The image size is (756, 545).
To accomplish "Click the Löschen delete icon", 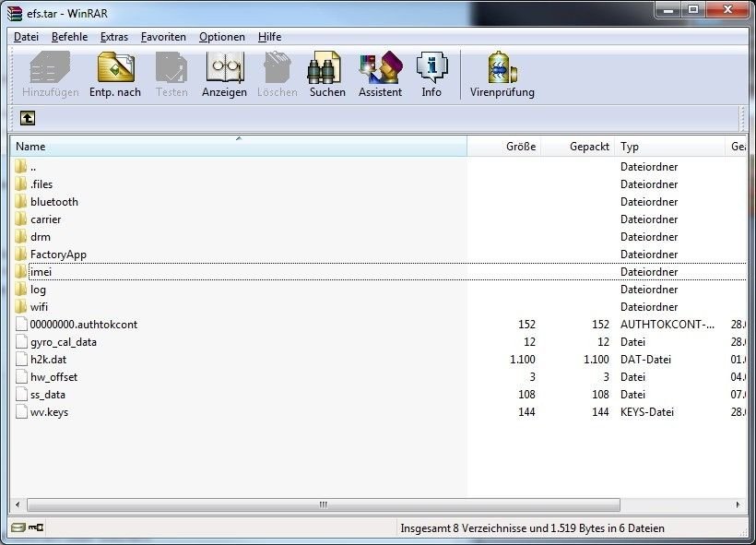I will coord(278,67).
